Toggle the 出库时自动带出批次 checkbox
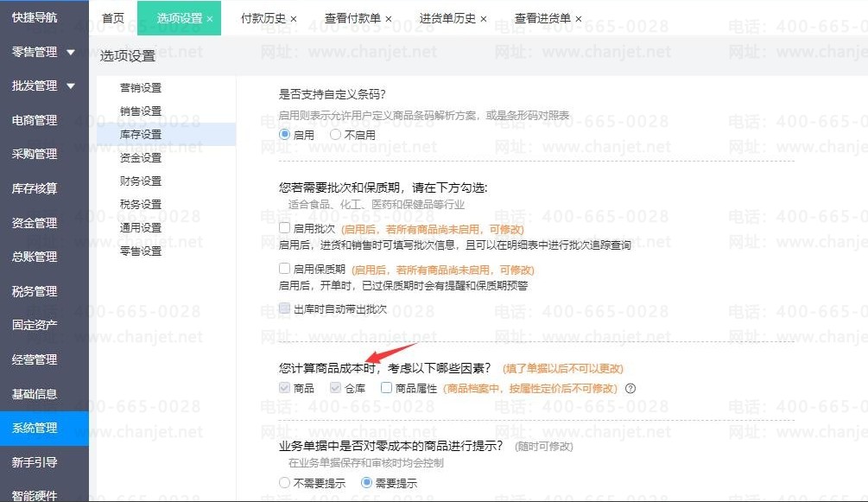868x502 pixels. click(x=284, y=308)
